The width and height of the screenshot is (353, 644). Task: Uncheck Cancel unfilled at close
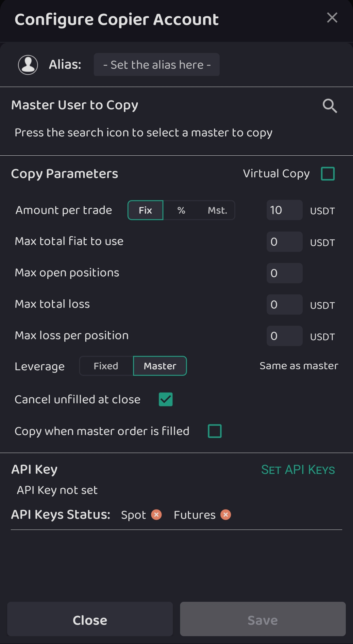tap(166, 399)
